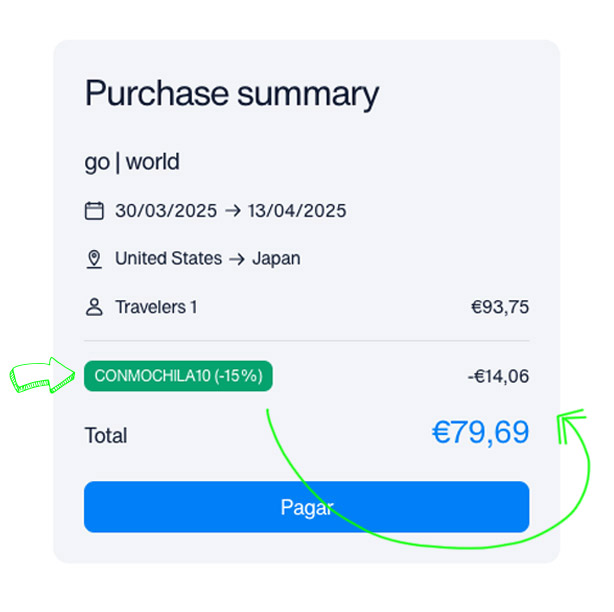Click the United States origin text

pyautogui.click(x=168, y=258)
